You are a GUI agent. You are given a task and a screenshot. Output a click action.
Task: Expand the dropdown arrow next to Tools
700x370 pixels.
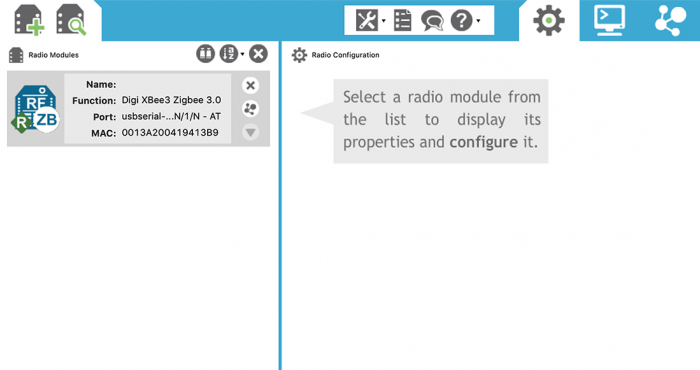(383, 21)
